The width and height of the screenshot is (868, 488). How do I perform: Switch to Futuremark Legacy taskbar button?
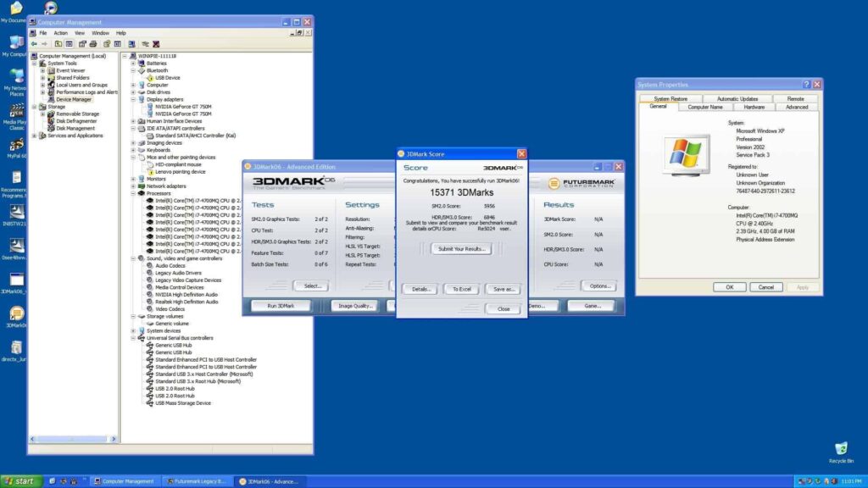[197, 481]
